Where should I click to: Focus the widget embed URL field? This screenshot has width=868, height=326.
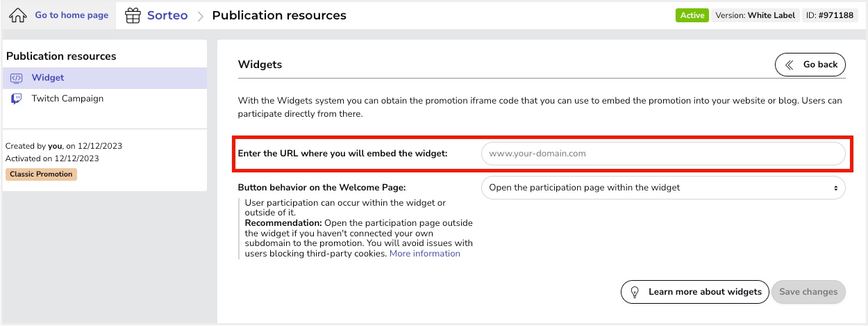pos(662,154)
